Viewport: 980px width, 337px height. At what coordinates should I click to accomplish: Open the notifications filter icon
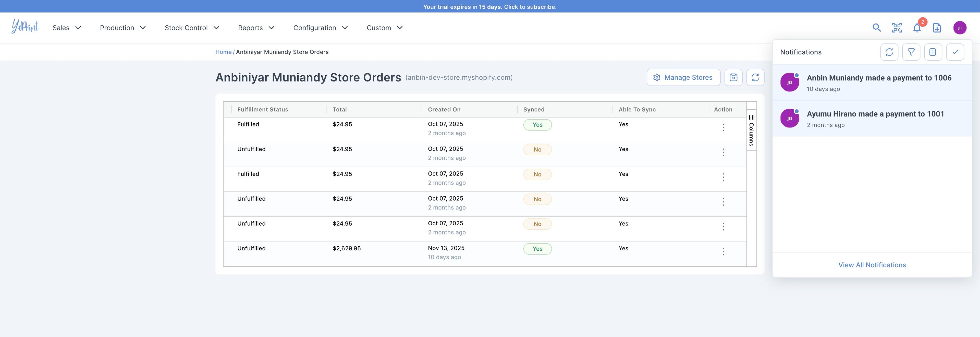pos(911,52)
